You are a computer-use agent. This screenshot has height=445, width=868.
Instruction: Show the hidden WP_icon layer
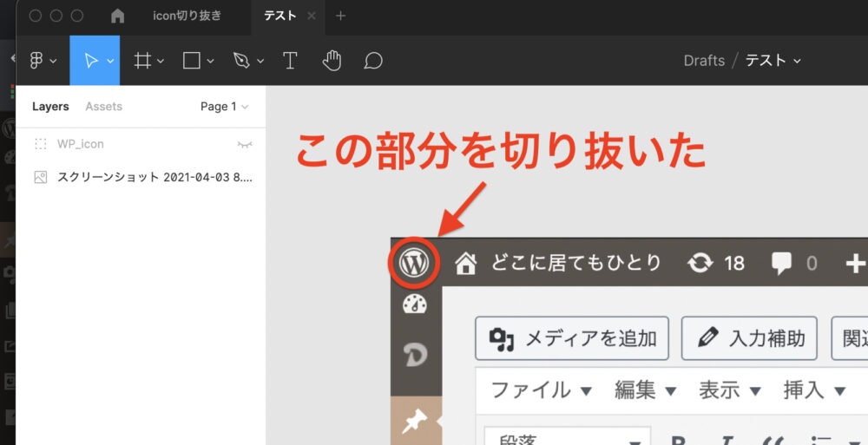click(x=245, y=145)
